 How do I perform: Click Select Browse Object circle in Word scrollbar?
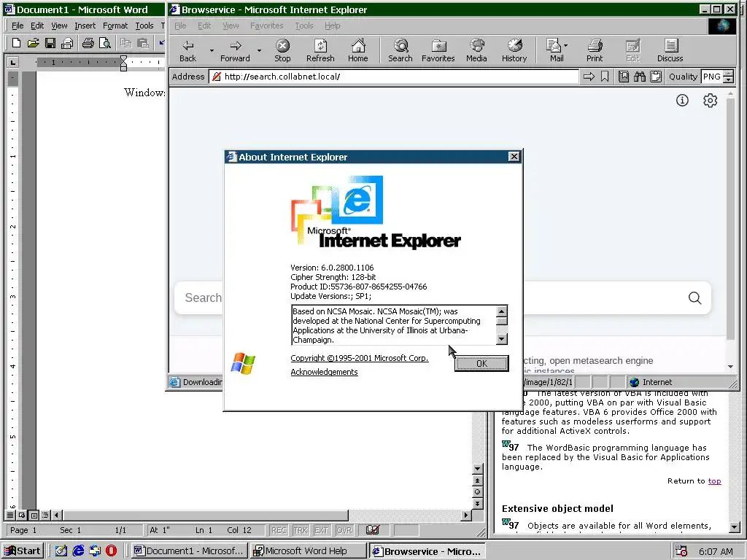477,492
